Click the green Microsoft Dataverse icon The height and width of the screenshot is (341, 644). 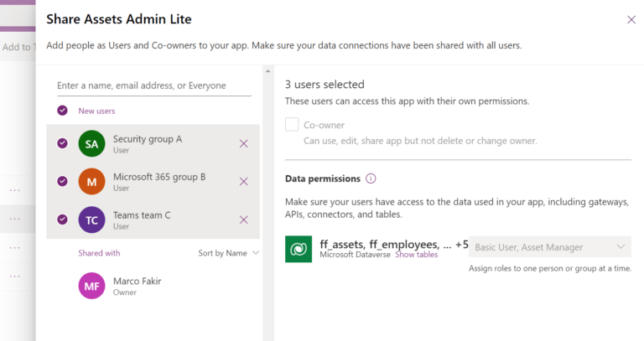(299, 249)
